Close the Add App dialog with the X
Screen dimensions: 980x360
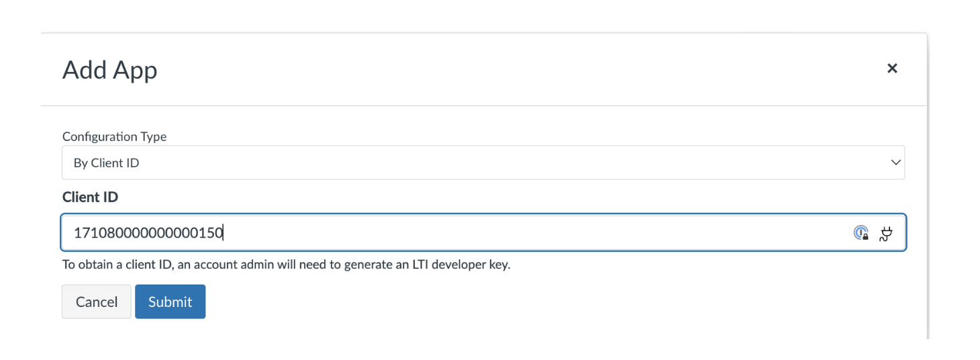892,68
